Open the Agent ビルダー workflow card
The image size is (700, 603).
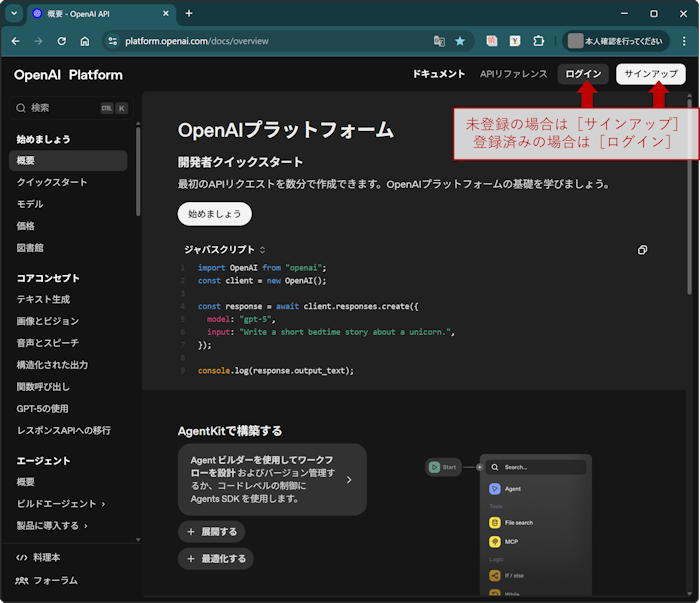pyautogui.click(x=271, y=479)
